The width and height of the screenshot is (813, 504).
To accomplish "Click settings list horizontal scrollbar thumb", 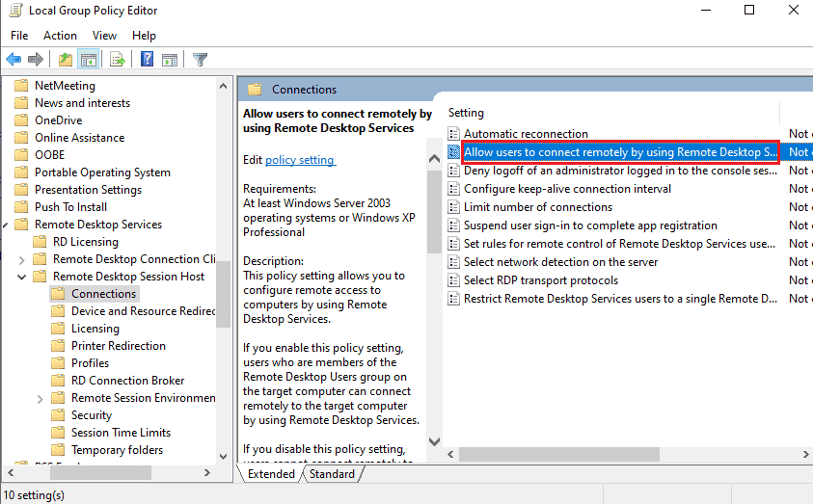I will [x=559, y=454].
